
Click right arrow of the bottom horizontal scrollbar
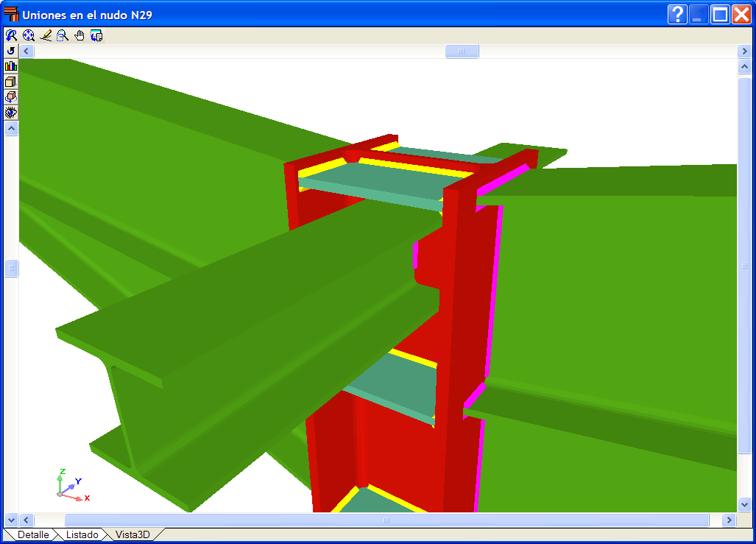[x=729, y=520]
